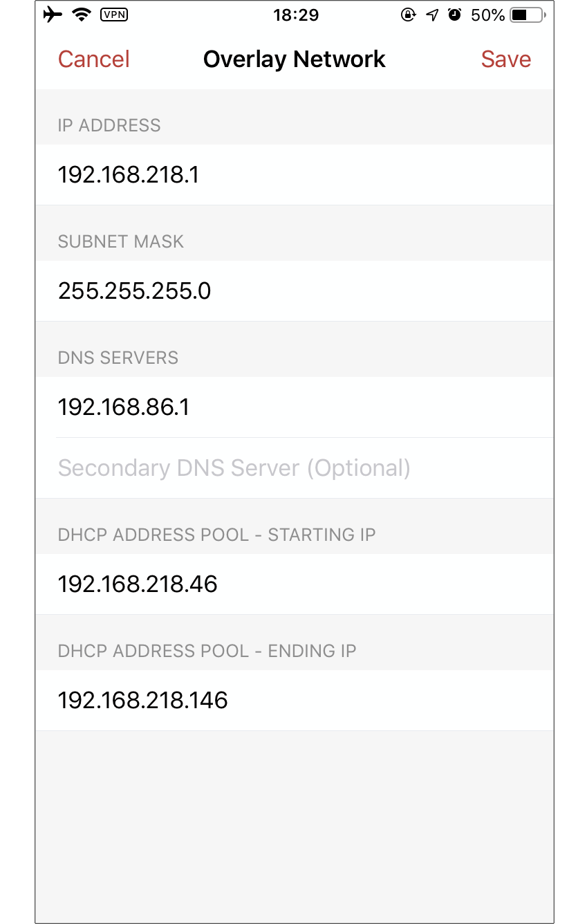
Task: Tap the Overlay Network title
Action: point(295,59)
